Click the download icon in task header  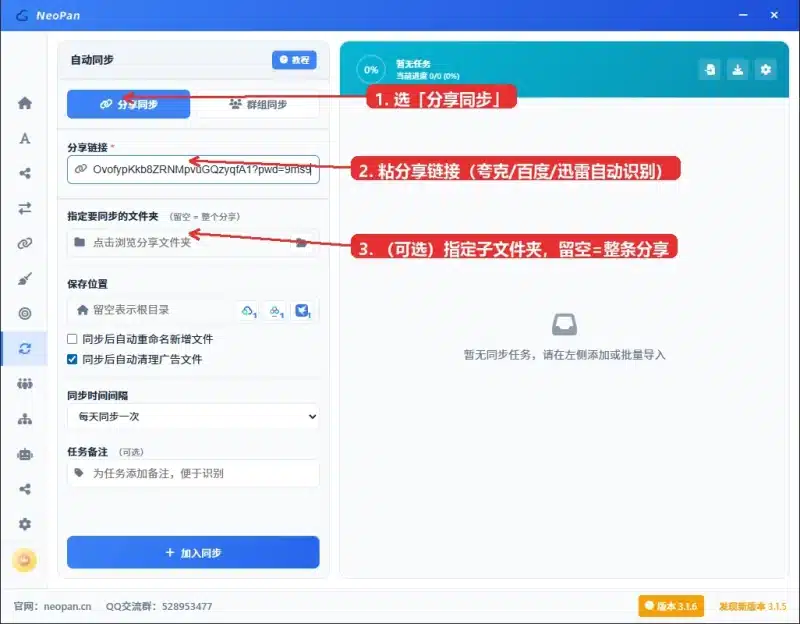point(737,70)
